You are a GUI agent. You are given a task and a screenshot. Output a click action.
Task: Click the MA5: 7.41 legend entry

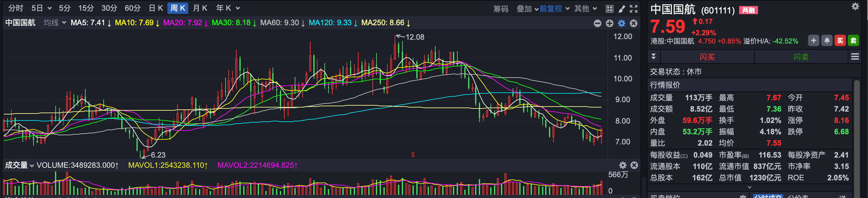point(91,22)
